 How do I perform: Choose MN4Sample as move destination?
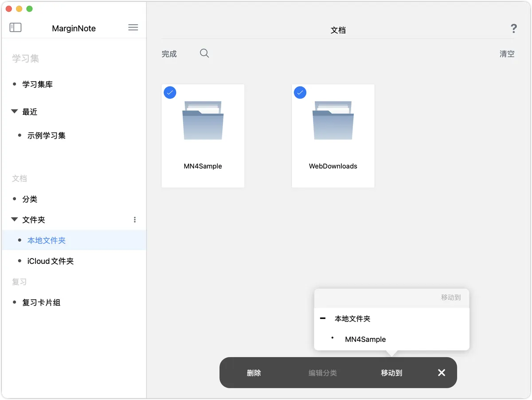click(x=365, y=339)
